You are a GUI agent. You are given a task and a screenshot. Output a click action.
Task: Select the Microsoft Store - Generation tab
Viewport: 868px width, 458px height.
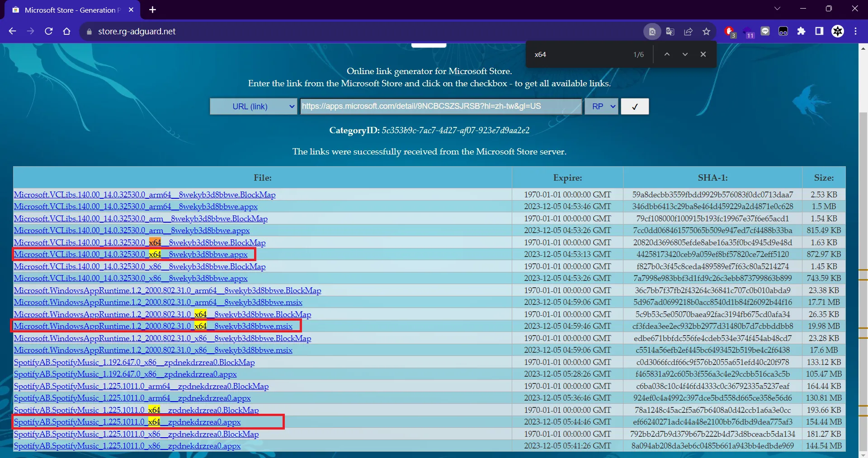click(72, 10)
